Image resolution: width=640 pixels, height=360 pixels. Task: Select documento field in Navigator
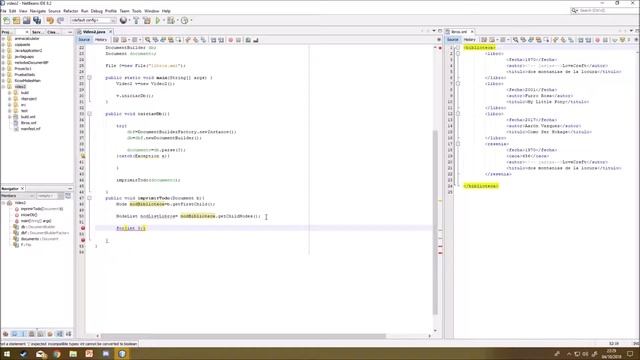(40, 239)
